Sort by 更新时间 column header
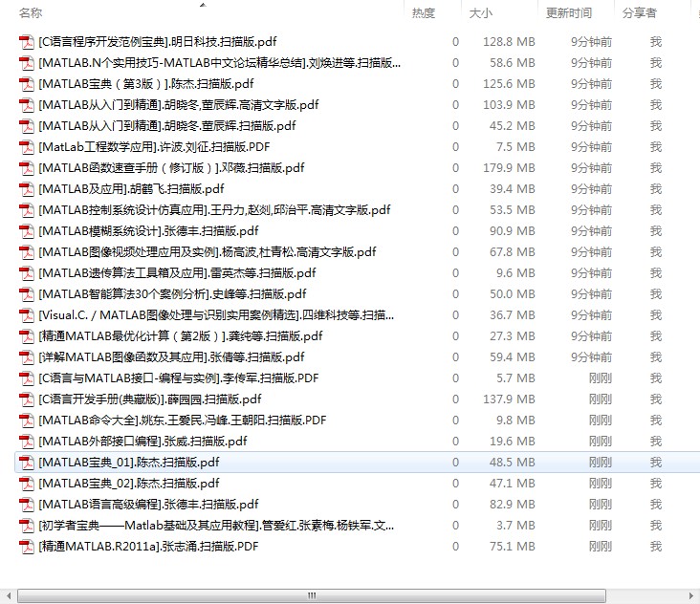 click(569, 13)
